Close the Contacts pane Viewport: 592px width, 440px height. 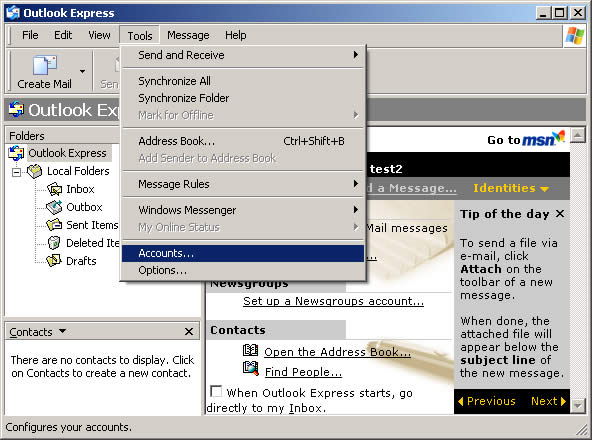(189, 332)
